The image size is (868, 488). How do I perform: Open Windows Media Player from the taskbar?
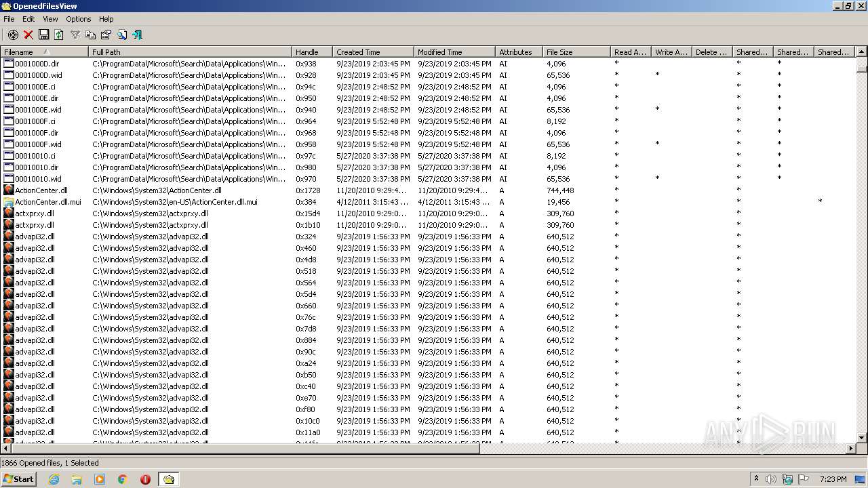click(100, 479)
